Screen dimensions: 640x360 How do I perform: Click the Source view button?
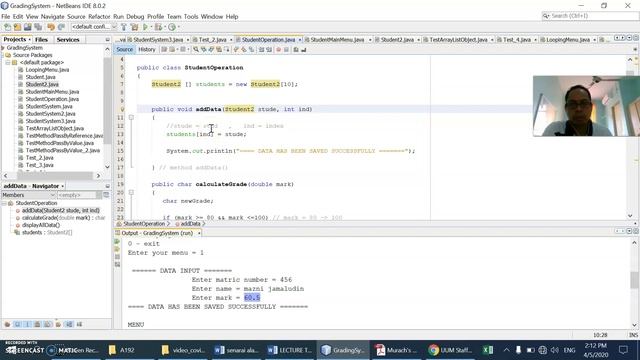tap(124, 49)
